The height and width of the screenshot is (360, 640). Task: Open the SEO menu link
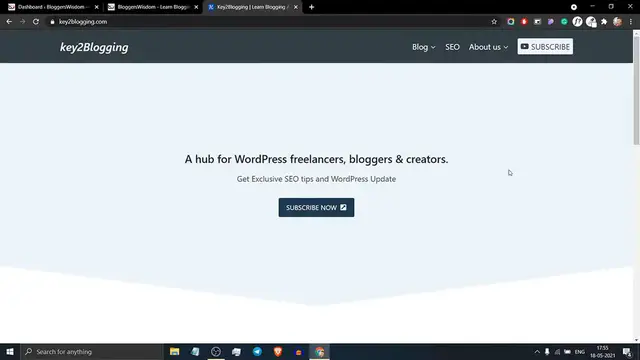click(x=452, y=47)
